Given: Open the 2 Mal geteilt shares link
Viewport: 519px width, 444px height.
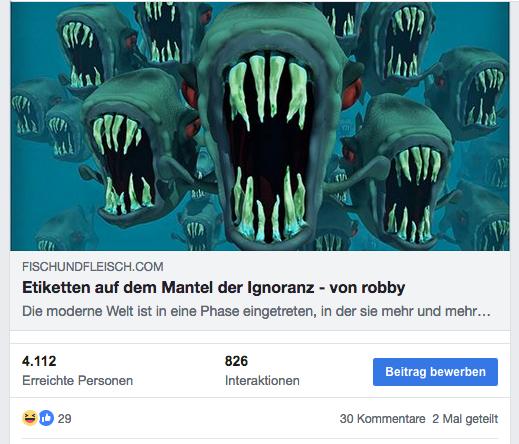Looking at the screenshot, I should coord(465,419).
